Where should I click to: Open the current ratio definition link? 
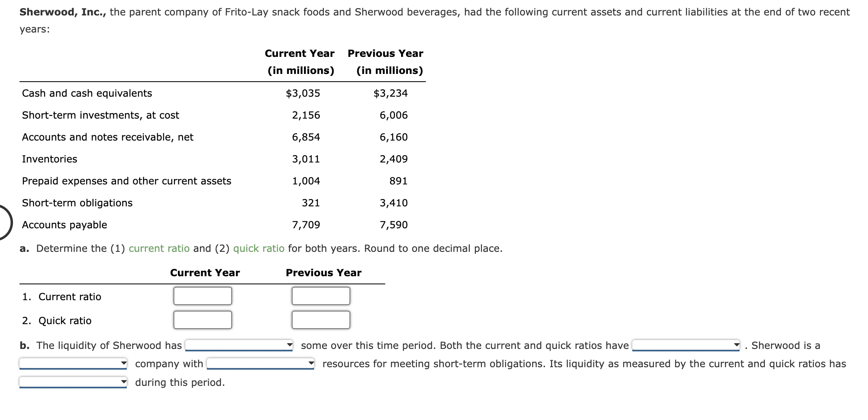[159, 248]
